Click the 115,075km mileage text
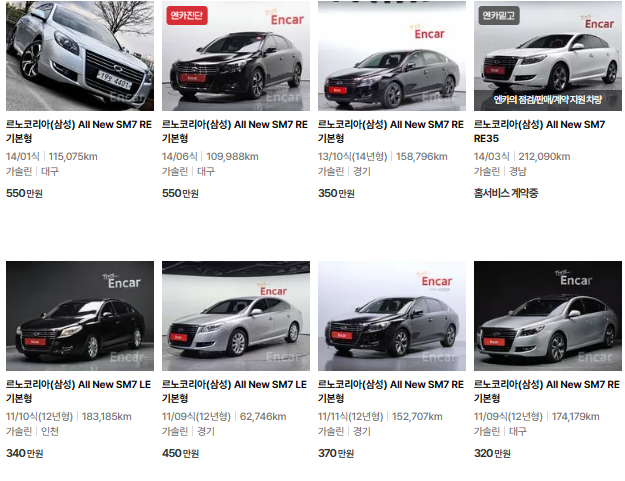625x481 pixels. pyautogui.click(x=73, y=157)
